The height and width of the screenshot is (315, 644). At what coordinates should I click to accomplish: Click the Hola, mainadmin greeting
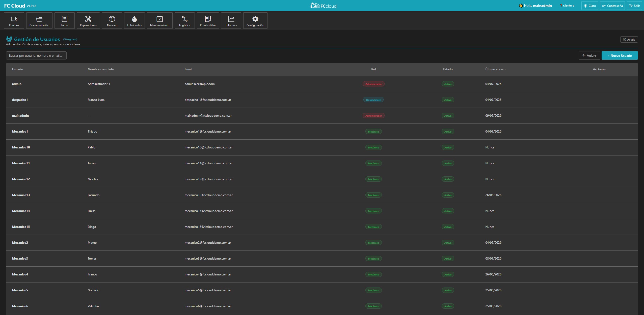[x=535, y=6]
